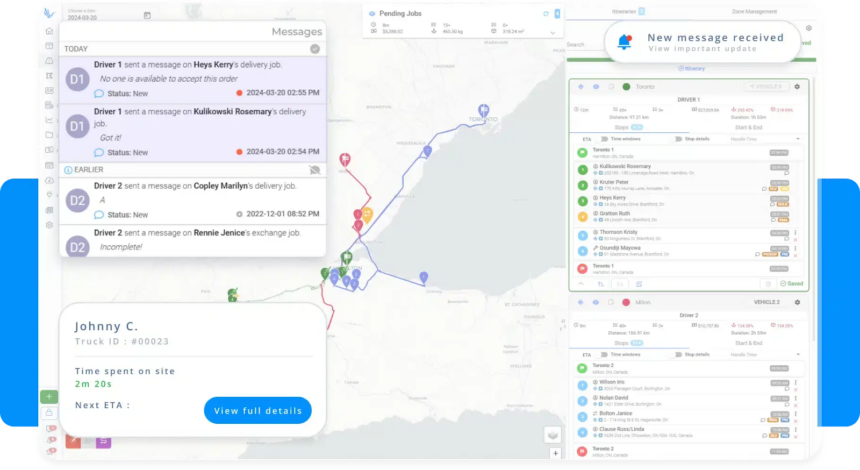Viewport: 860px width, 470px height.
Task: Click the Toronto route green color dot
Action: [626, 87]
